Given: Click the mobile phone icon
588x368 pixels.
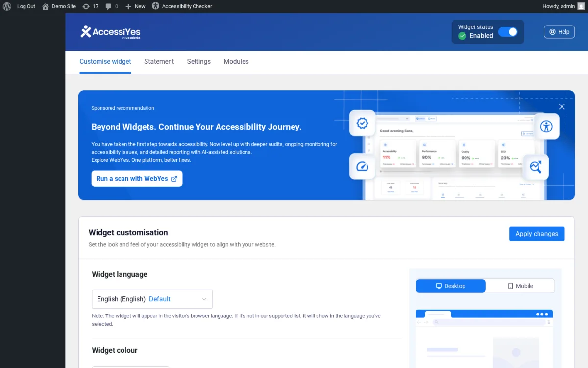Looking at the screenshot, I should click(x=510, y=286).
